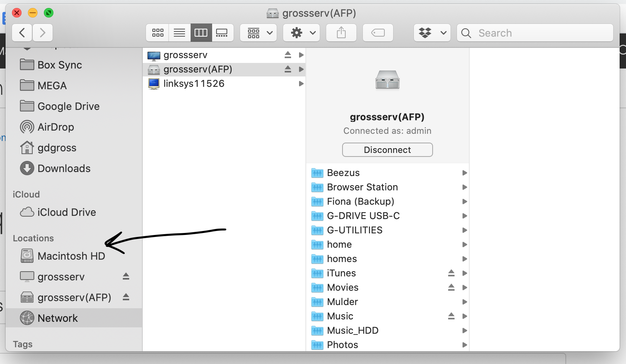The height and width of the screenshot is (364, 626).
Task: Open the group-by arrangement dropdown
Action: click(258, 33)
